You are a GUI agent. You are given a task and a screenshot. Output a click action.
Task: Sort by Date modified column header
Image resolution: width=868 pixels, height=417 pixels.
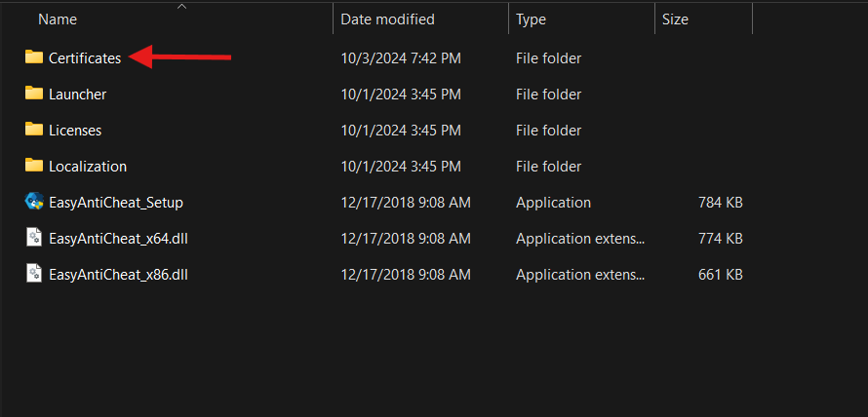coord(388,19)
